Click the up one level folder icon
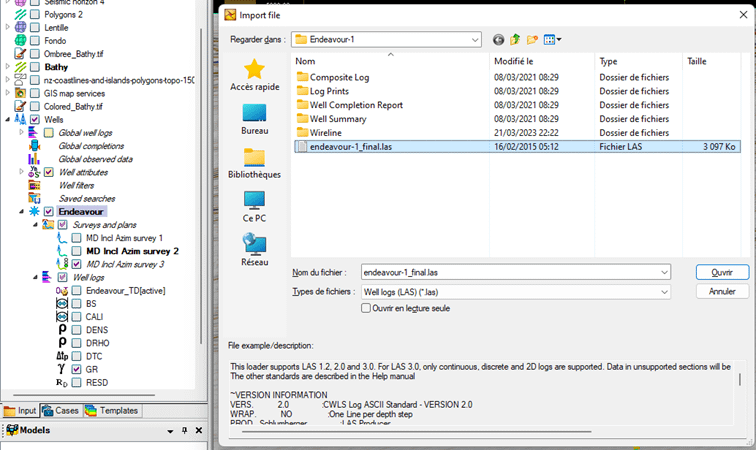Screen dimensions: 756x450 [x=515, y=39]
